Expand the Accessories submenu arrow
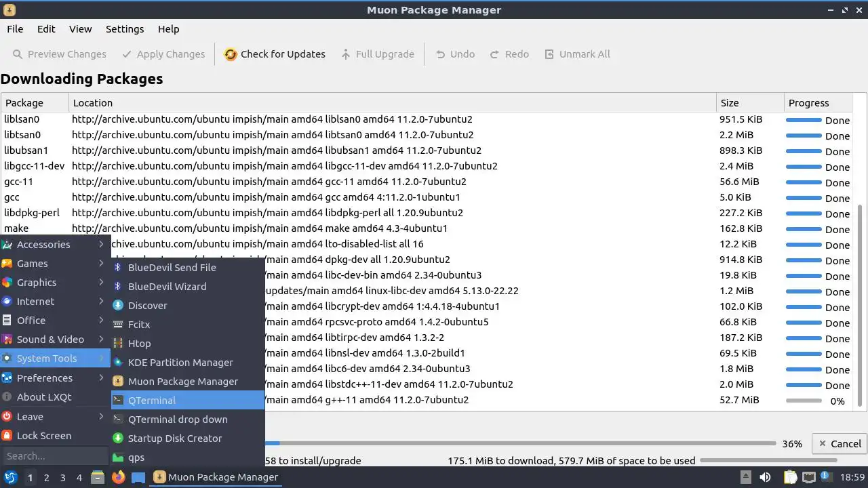The height and width of the screenshot is (488, 868). [101, 244]
